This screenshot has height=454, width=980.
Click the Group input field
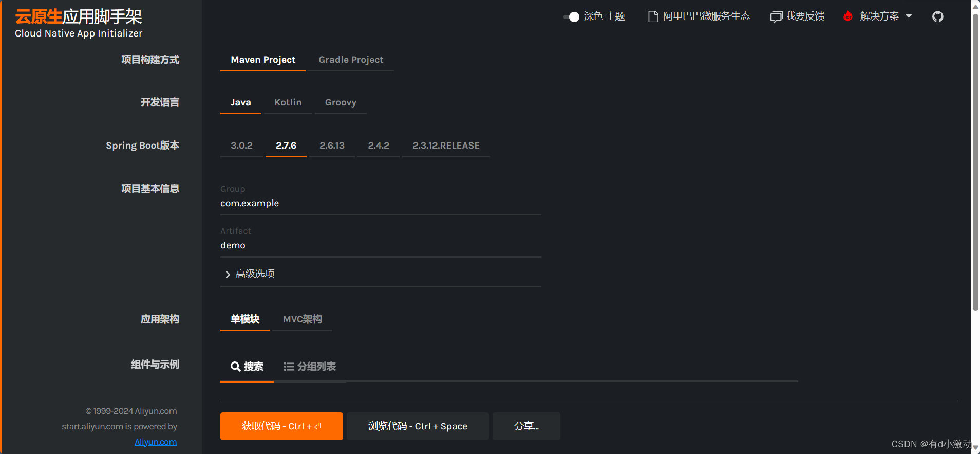[x=381, y=204]
